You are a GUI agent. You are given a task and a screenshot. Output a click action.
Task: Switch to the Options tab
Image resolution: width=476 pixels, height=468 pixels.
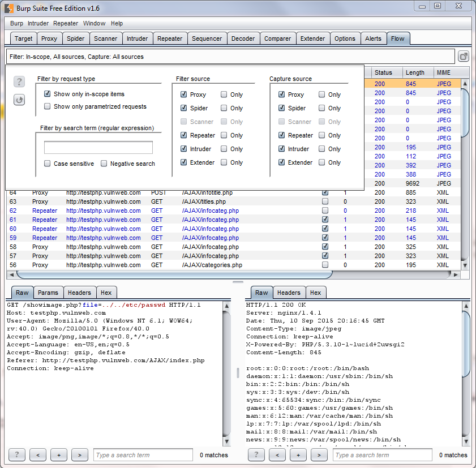click(345, 38)
